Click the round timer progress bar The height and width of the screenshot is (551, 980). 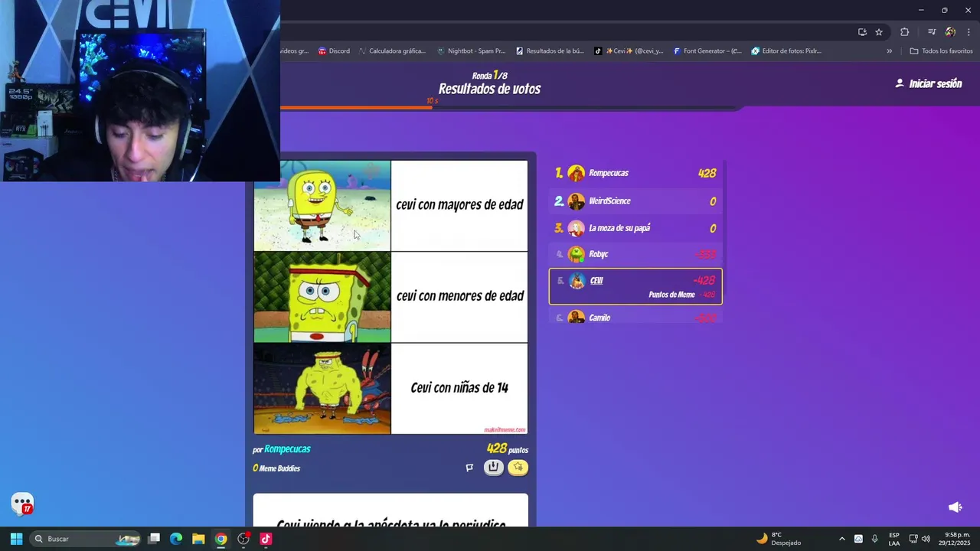coord(510,108)
